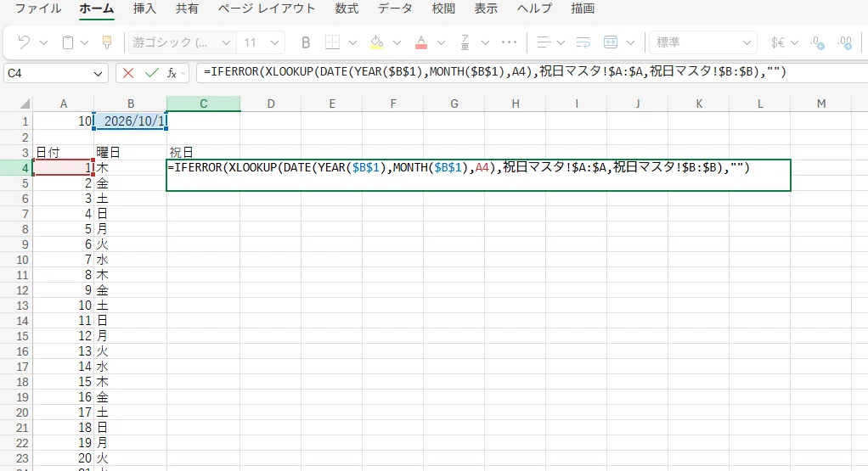Viewport: 868px width, 471px height.
Task: Expand the alignment dropdown arrow
Action: click(x=561, y=42)
